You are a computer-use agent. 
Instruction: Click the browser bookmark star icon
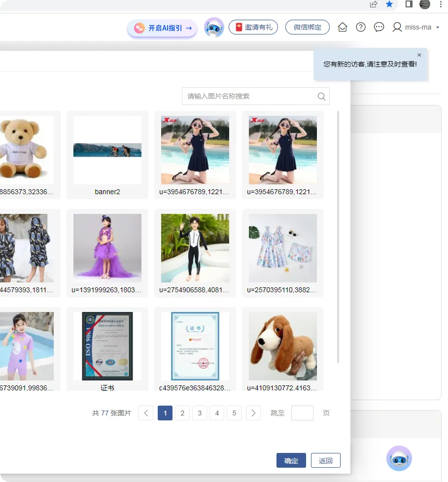(389, 4)
